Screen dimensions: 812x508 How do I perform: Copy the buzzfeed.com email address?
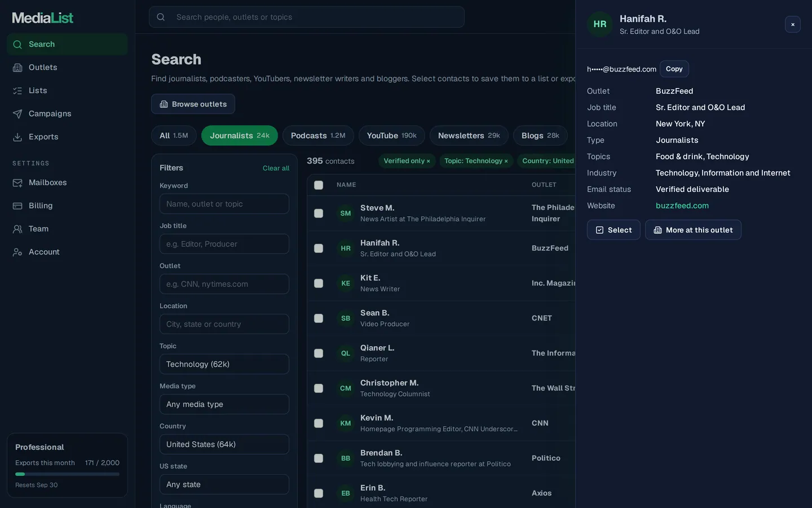click(x=674, y=69)
